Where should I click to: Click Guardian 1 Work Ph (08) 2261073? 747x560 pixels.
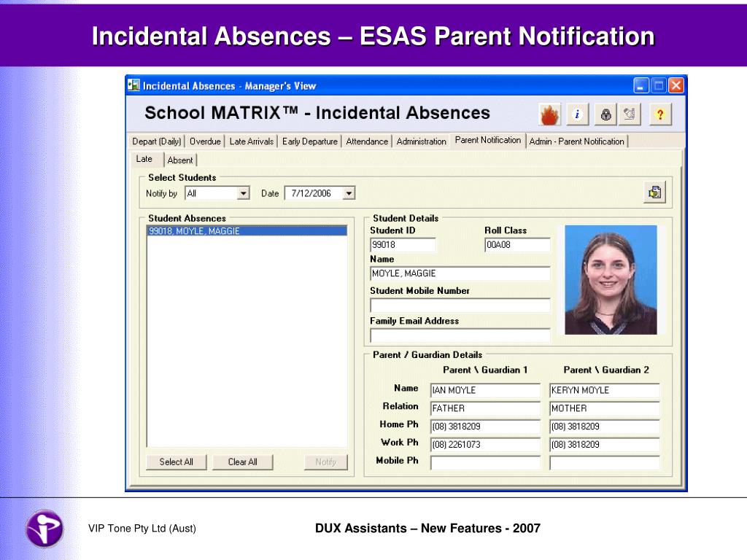[485, 445]
